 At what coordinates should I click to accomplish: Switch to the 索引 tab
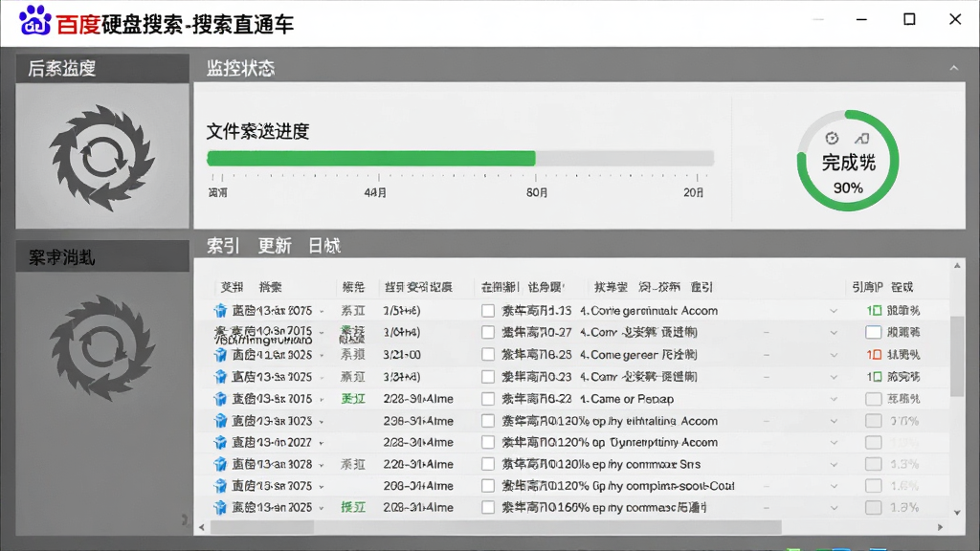(223, 246)
